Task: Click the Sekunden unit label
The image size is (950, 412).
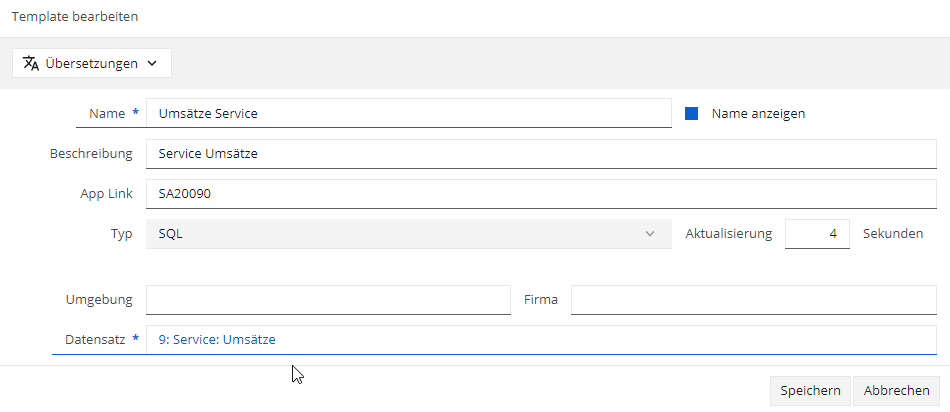Action: tap(893, 234)
